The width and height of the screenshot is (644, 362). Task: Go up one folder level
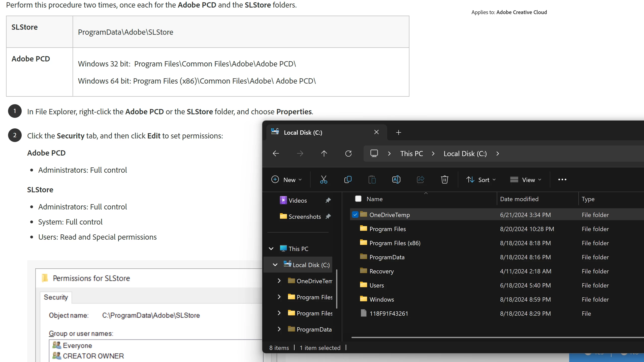(324, 153)
